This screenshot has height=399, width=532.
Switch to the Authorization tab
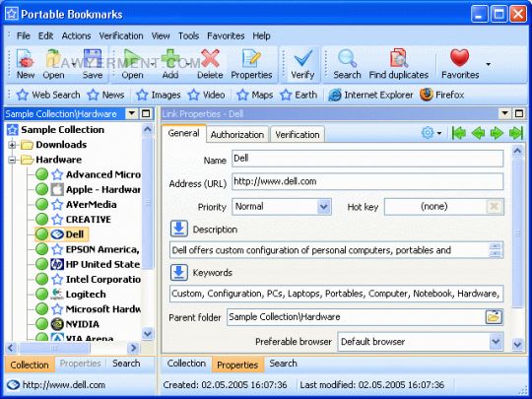pos(237,134)
